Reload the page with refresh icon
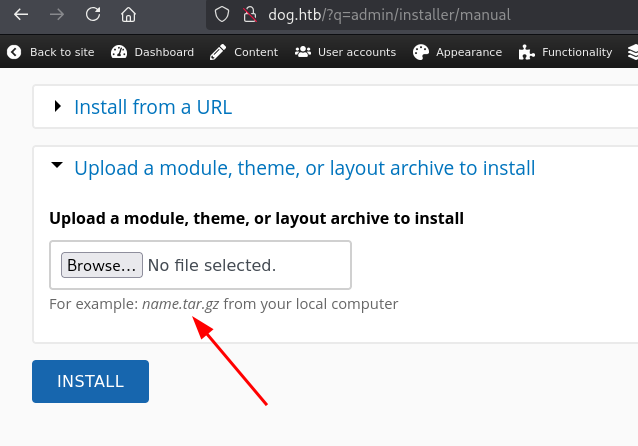 [93, 15]
